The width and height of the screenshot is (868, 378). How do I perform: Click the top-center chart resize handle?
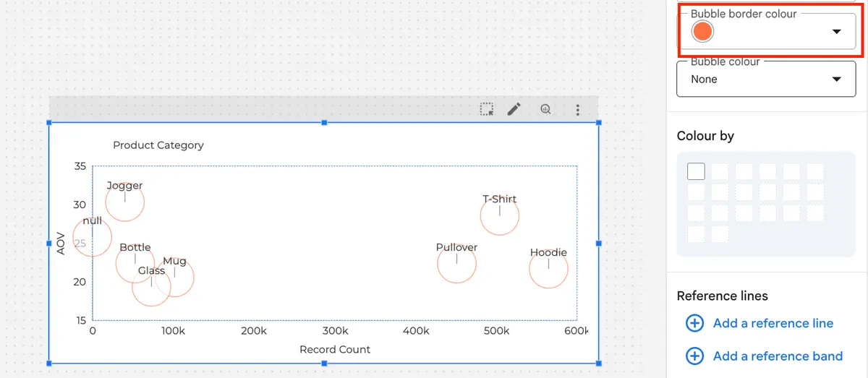(x=324, y=123)
